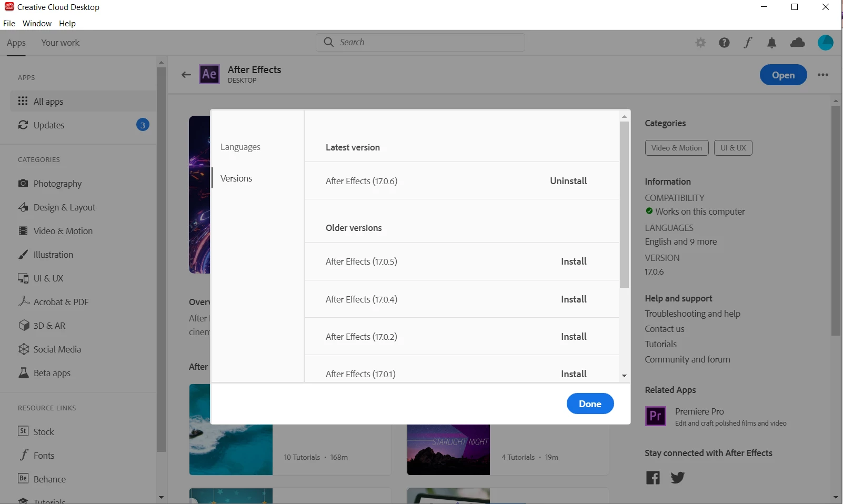Select Languages in the dialog sidebar
This screenshot has width=843, height=504.
coord(240,147)
